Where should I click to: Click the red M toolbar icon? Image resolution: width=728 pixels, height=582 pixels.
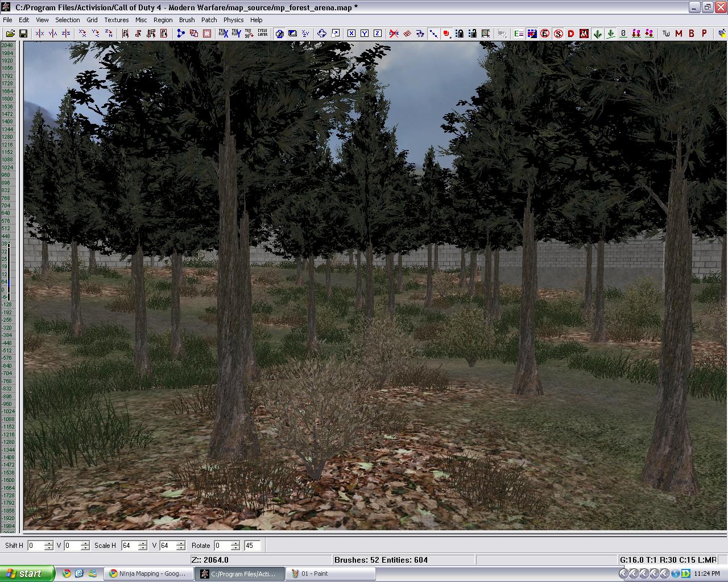[679, 34]
